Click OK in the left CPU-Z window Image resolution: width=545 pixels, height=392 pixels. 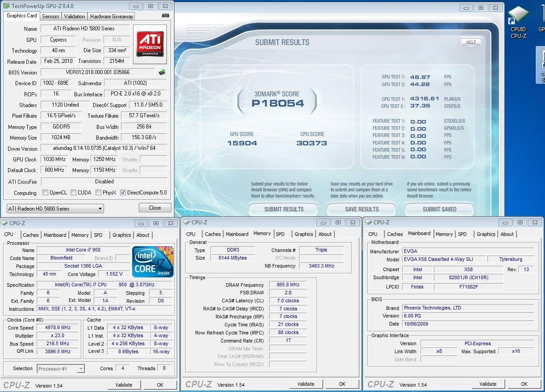click(160, 385)
